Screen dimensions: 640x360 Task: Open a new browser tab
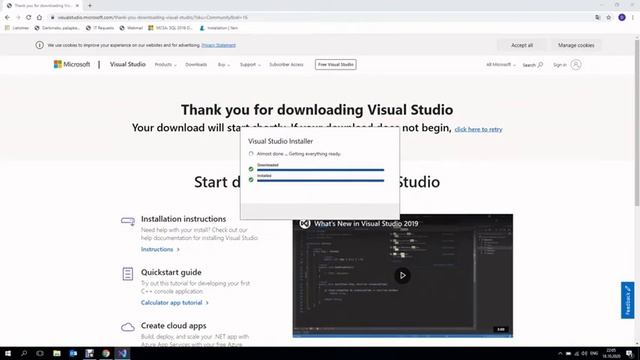[x=90, y=6]
